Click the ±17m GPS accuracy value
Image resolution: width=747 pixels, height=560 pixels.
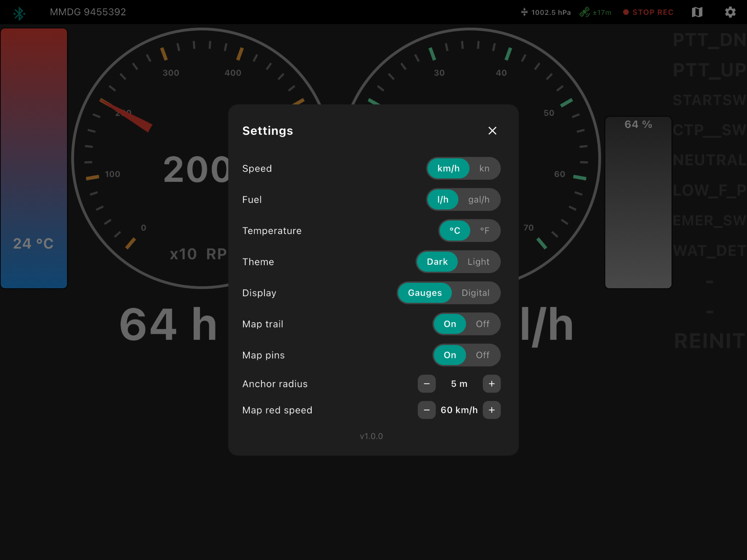(x=602, y=13)
